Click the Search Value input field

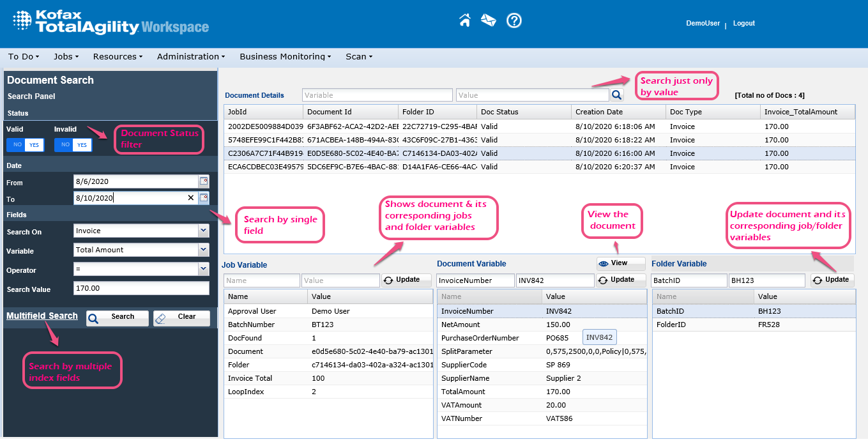141,289
